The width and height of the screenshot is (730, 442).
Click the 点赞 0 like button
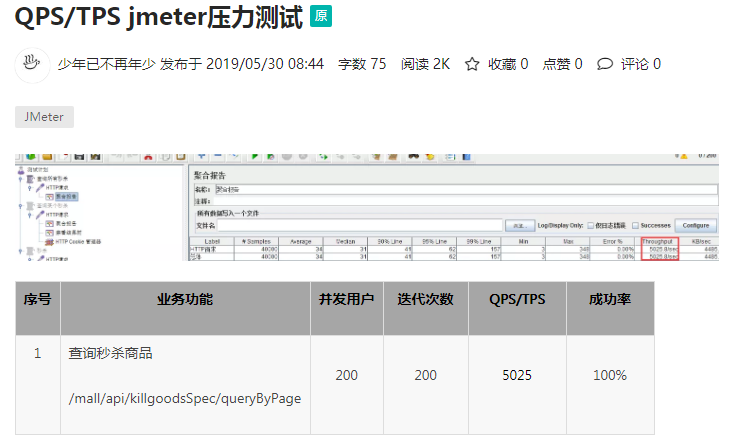pyautogui.click(x=562, y=64)
